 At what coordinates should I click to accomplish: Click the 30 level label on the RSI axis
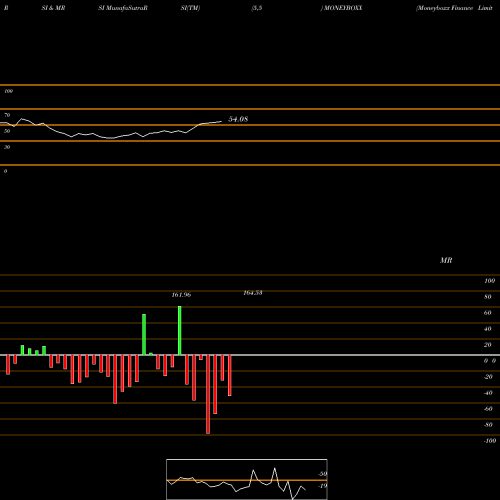(x=7, y=147)
